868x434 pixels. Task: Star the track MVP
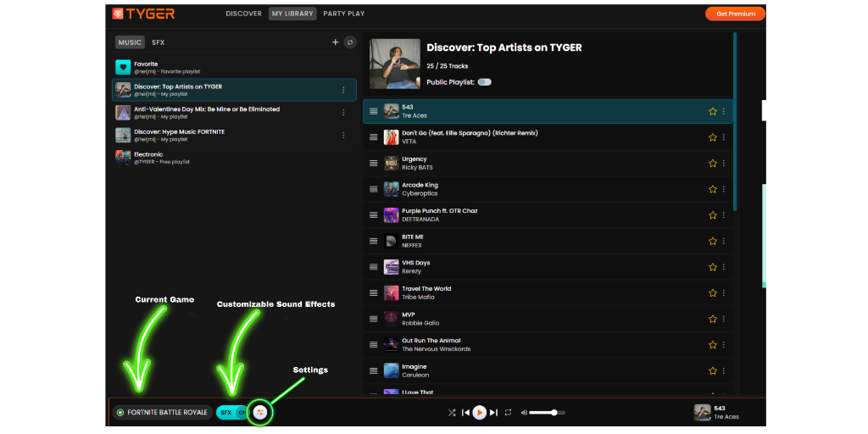tap(712, 319)
